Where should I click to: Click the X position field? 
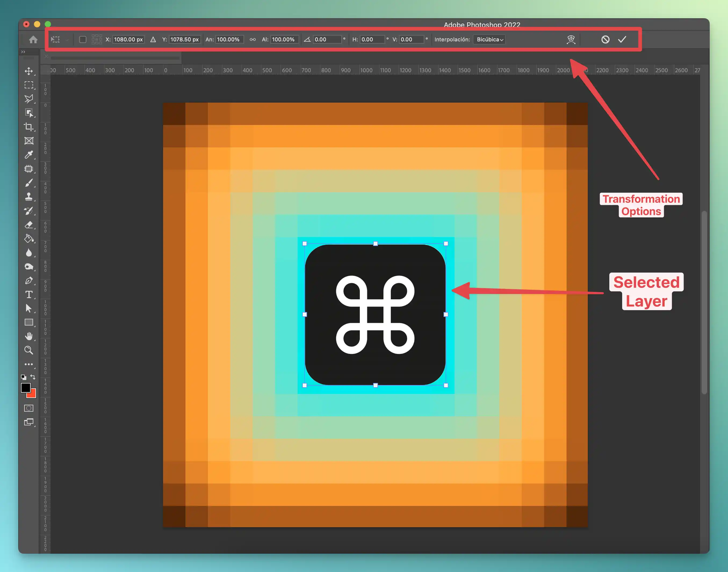coord(128,39)
